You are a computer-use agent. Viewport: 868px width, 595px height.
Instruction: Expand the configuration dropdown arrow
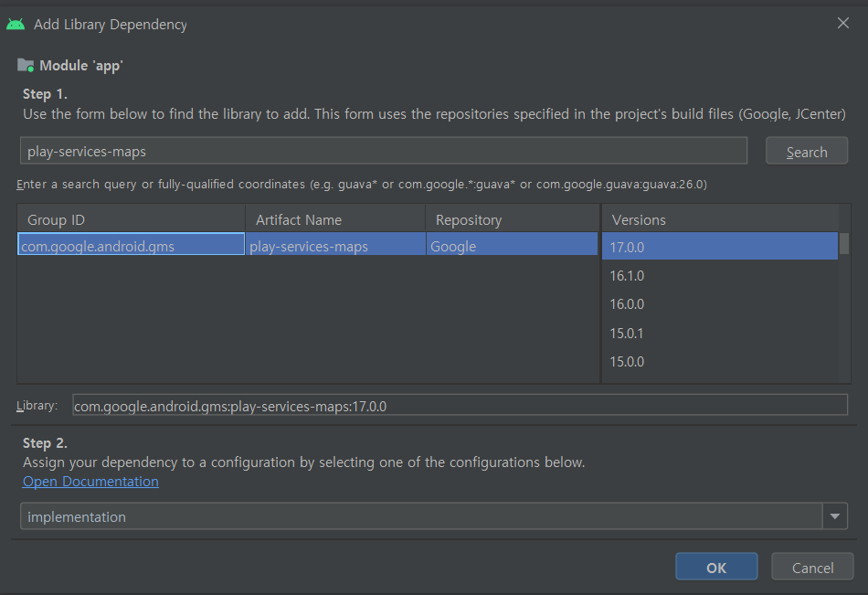pos(835,516)
